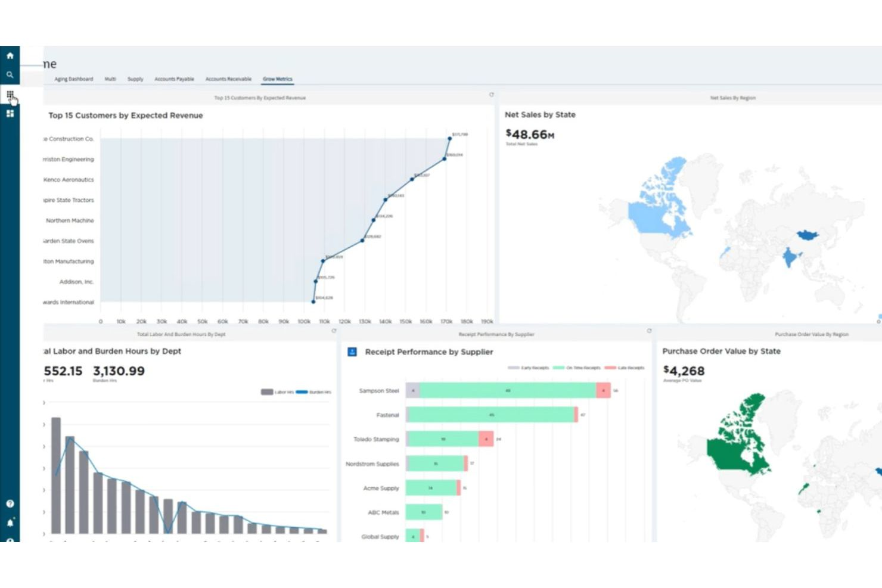The width and height of the screenshot is (882, 588).
Task: Open the Receipt Performance panel menu icon
Action: [x=352, y=351]
